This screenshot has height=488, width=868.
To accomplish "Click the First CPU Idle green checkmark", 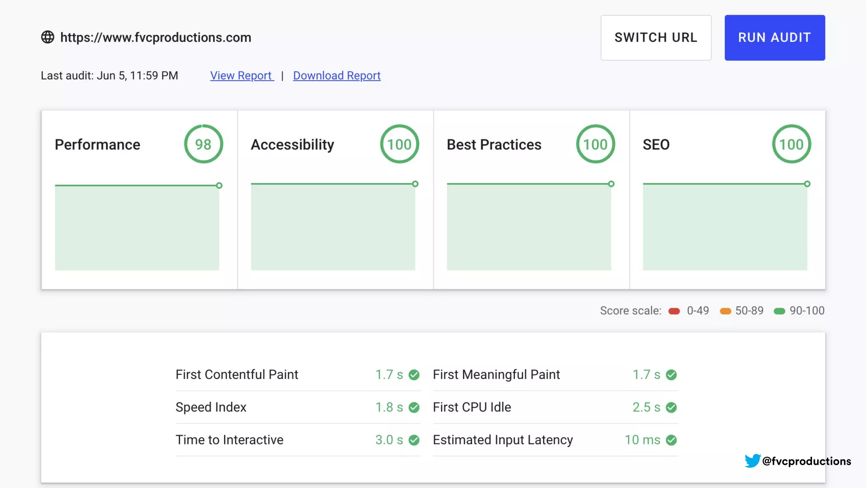I will [671, 408].
